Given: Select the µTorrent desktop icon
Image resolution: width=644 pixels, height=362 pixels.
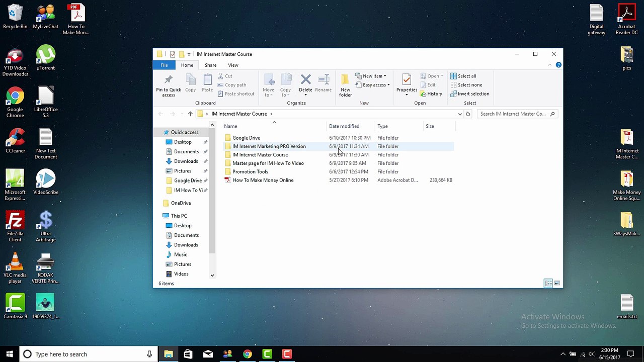Looking at the screenshot, I should click(46, 58).
